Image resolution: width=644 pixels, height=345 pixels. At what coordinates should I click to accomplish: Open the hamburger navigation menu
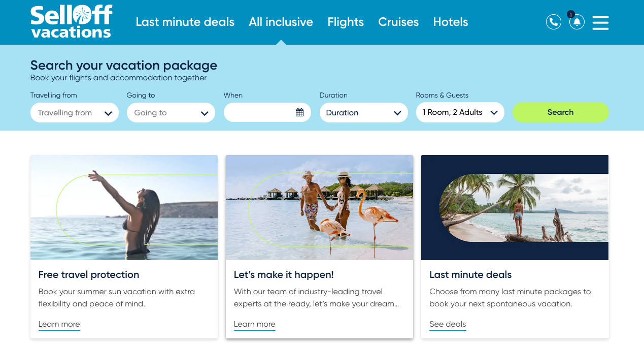pyautogui.click(x=600, y=22)
